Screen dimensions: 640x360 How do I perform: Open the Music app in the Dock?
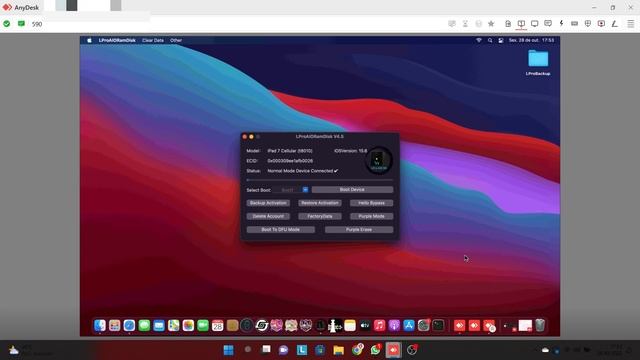pyautogui.click(x=379, y=325)
